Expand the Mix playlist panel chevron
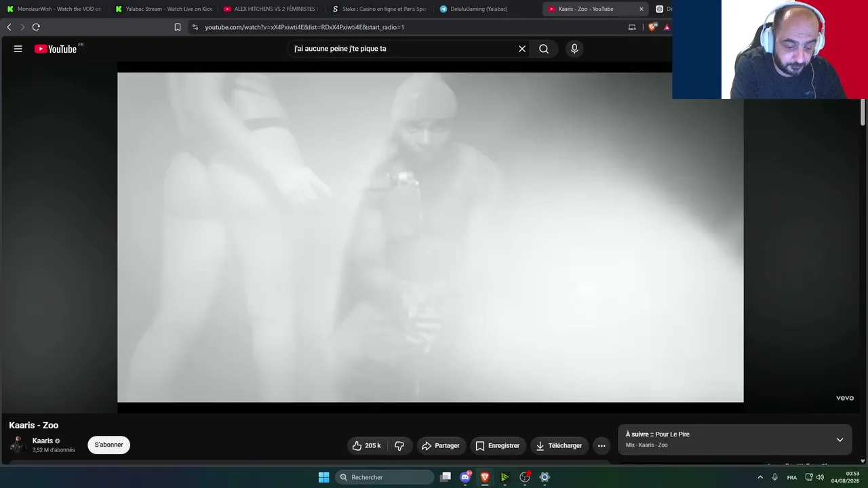The width and height of the screenshot is (868, 488). tap(840, 440)
